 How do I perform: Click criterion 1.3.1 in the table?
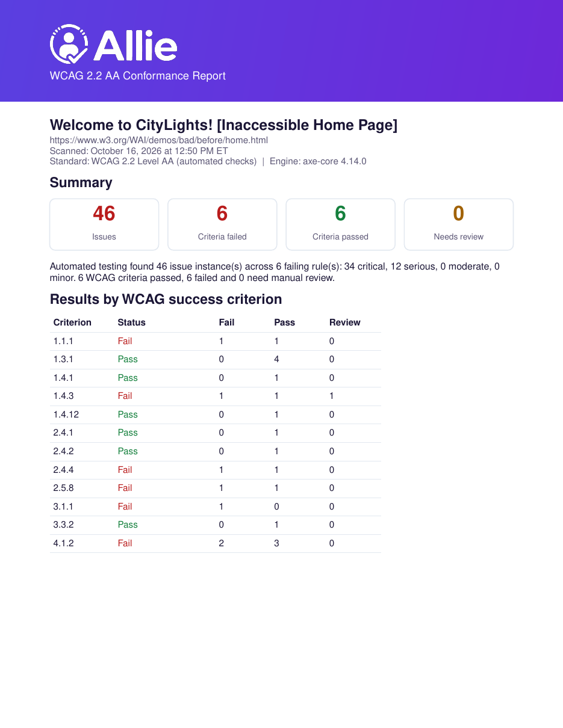point(63,359)
